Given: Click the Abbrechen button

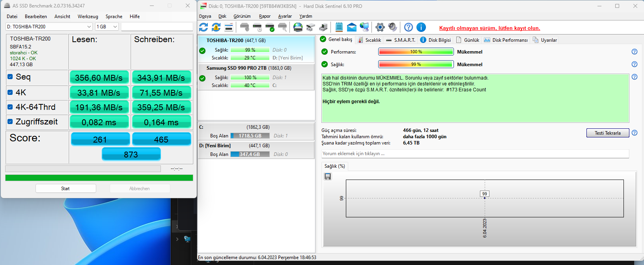Looking at the screenshot, I should point(140,189).
